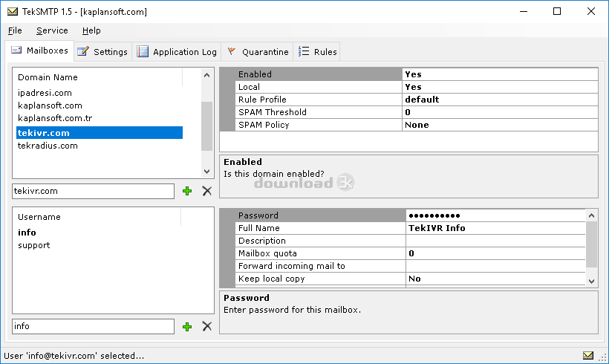Select the Keep local copy label
Screen dimensions: 609x364
click(x=320, y=279)
